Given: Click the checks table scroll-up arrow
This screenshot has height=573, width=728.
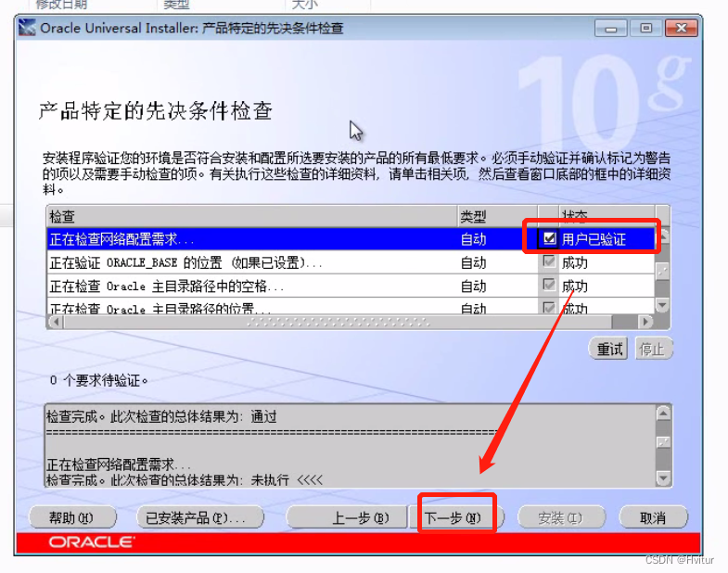Looking at the screenshot, I should point(662,236).
